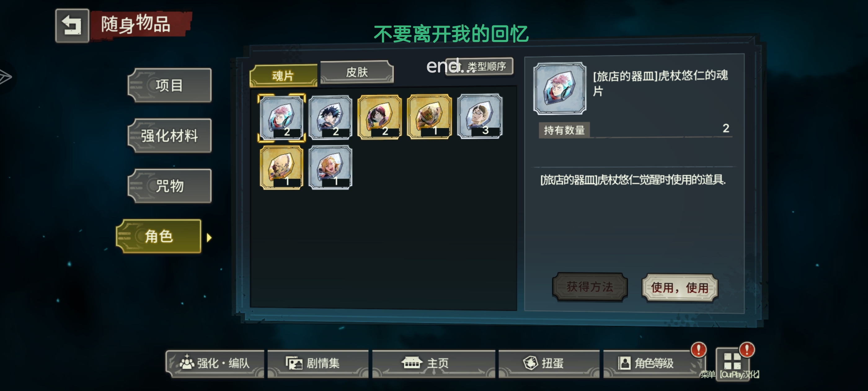868x391 pixels.
Task: Select the golden shard with red-haired character
Action: coord(380,117)
